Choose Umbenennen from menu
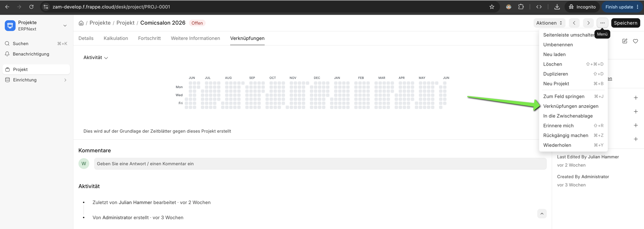Screen dimensions: 644x229 pyautogui.click(x=573, y=45)
